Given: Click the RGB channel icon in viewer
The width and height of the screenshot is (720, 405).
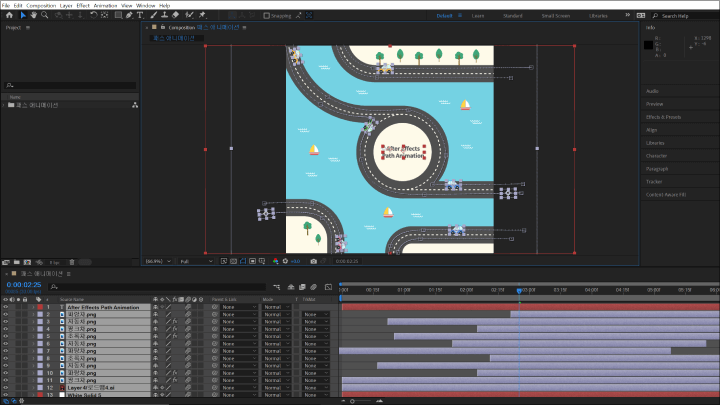Looking at the screenshot, I should pyautogui.click(x=276, y=261).
